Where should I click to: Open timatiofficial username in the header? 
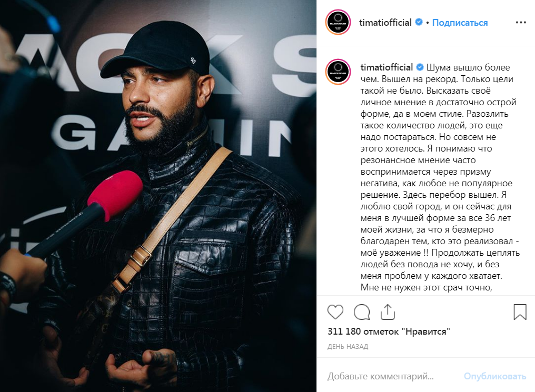[385, 23]
